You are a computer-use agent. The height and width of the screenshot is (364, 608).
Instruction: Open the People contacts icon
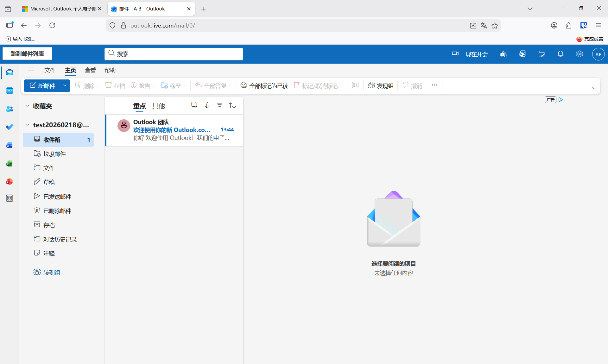point(9,109)
